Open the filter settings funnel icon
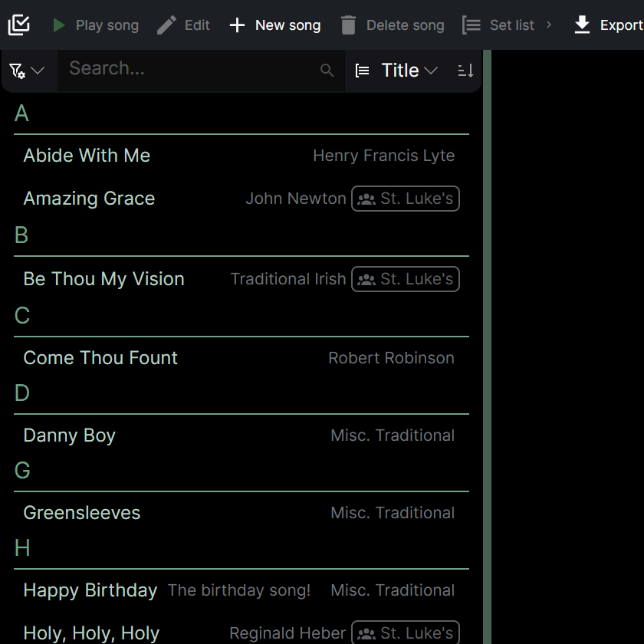 pyautogui.click(x=17, y=71)
